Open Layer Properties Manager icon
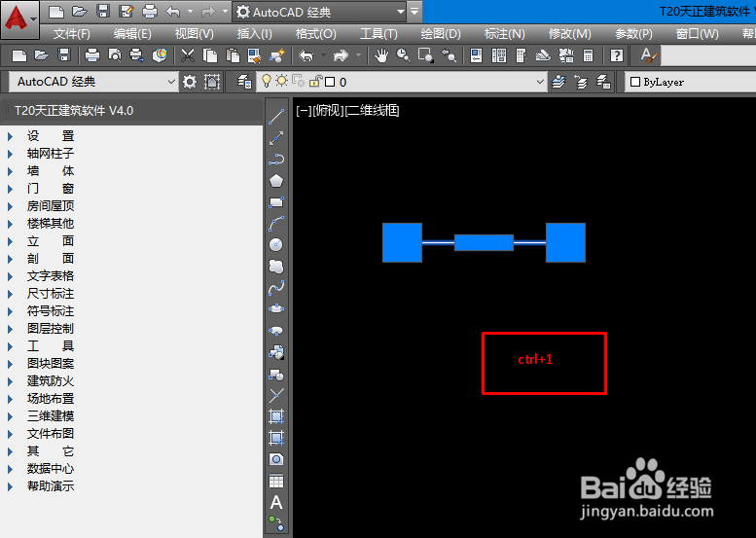Screen dimensions: 756x538 tap(245, 82)
